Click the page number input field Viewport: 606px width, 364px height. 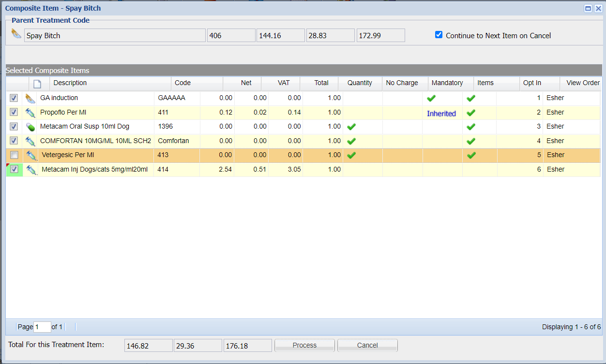point(42,327)
